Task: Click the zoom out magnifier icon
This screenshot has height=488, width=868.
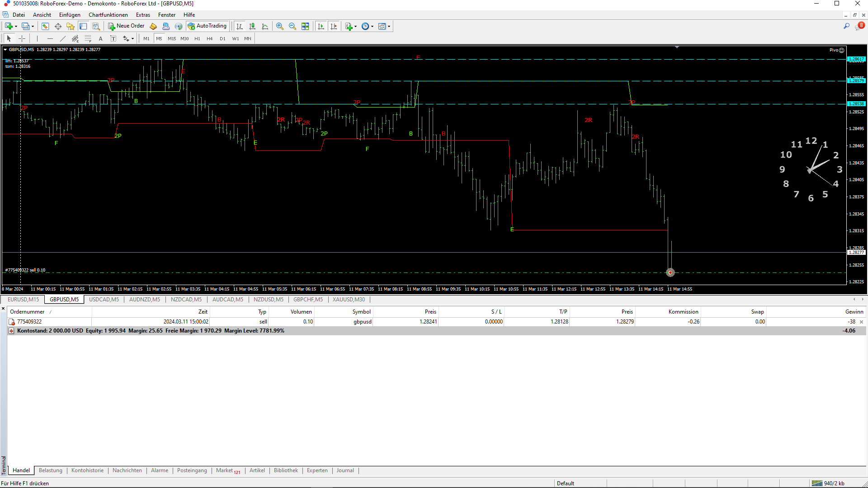Action: [x=292, y=26]
